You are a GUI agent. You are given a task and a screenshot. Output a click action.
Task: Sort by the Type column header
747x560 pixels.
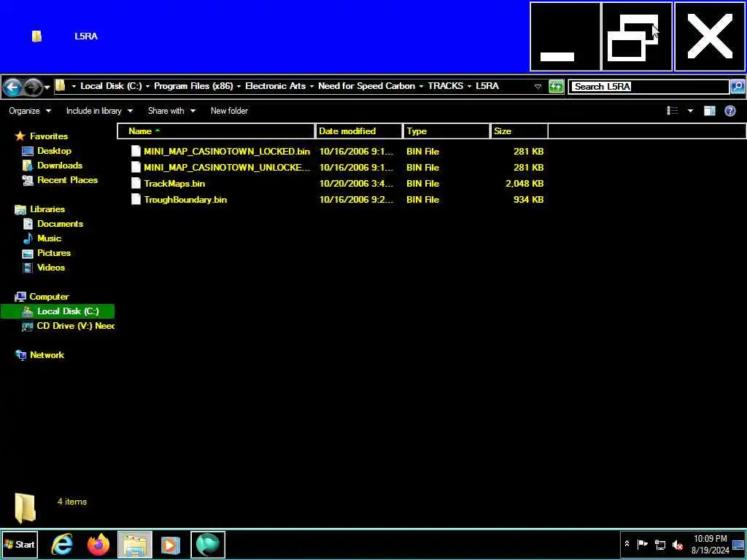447,131
